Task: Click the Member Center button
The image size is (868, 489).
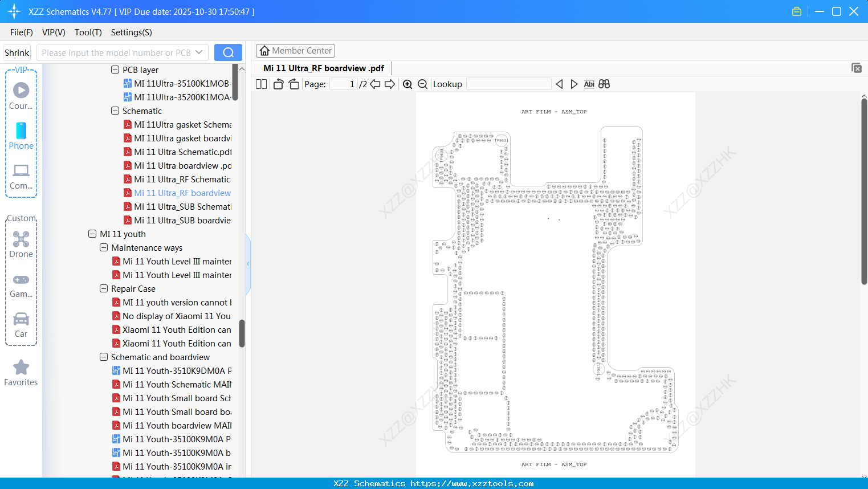Action: tap(295, 50)
